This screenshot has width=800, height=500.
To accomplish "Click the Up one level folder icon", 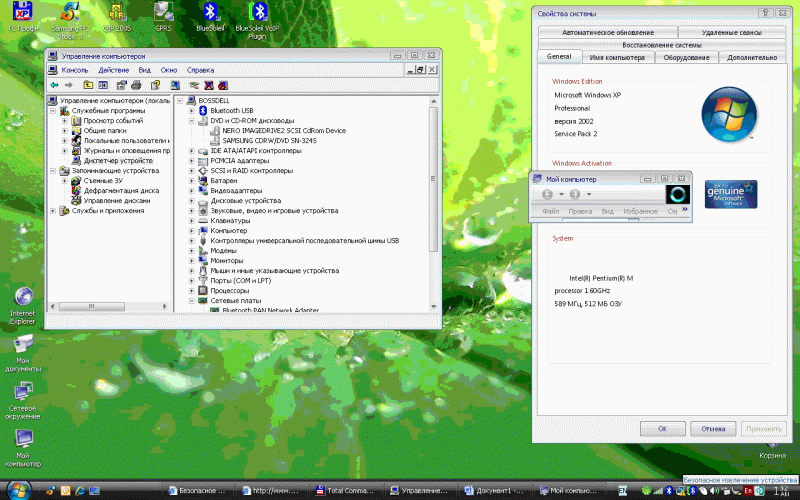I will tap(88, 85).
